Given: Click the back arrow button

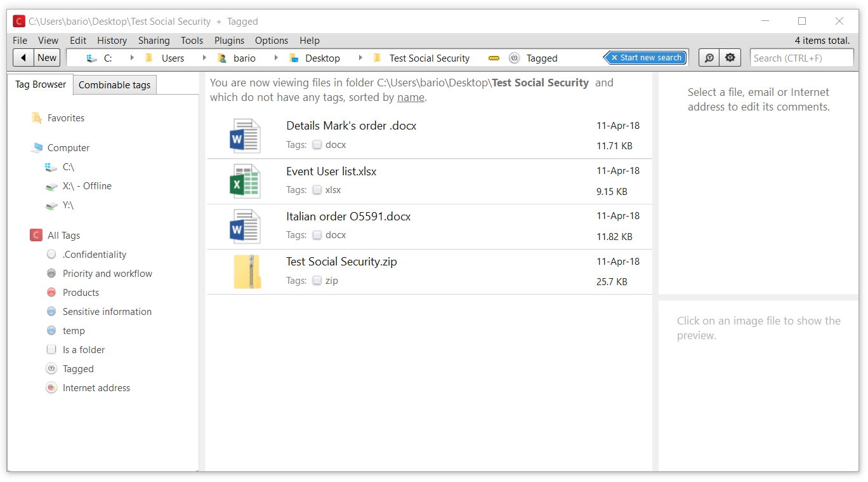Looking at the screenshot, I should pyautogui.click(x=23, y=58).
